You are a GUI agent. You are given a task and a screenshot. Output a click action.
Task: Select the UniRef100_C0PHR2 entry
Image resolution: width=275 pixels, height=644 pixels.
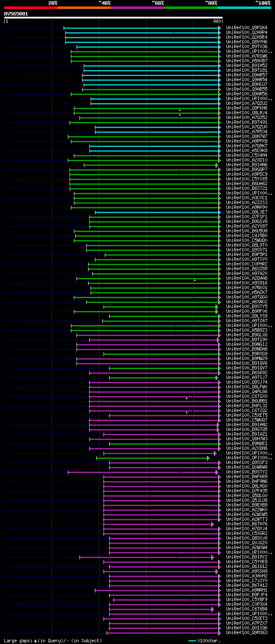click(x=247, y=264)
